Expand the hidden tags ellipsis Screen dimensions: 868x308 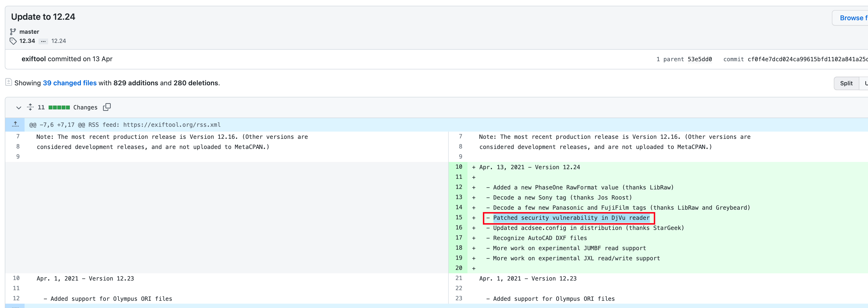click(43, 41)
